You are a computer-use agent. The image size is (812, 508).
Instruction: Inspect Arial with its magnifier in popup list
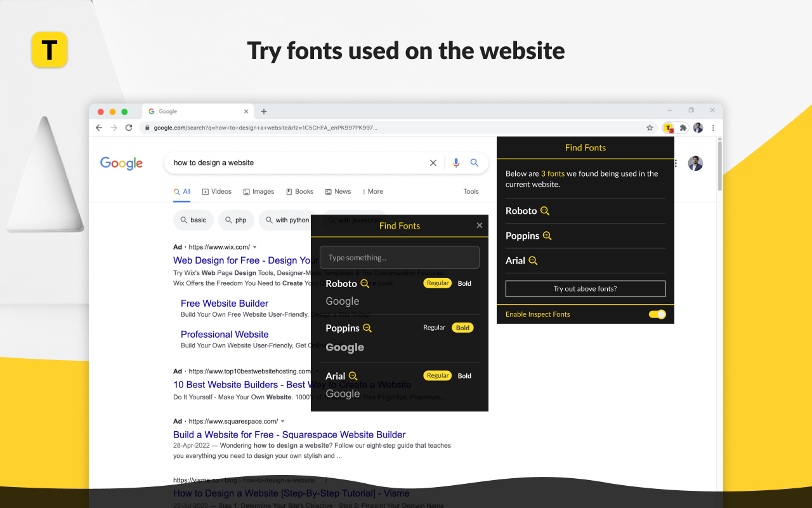click(533, 260)
